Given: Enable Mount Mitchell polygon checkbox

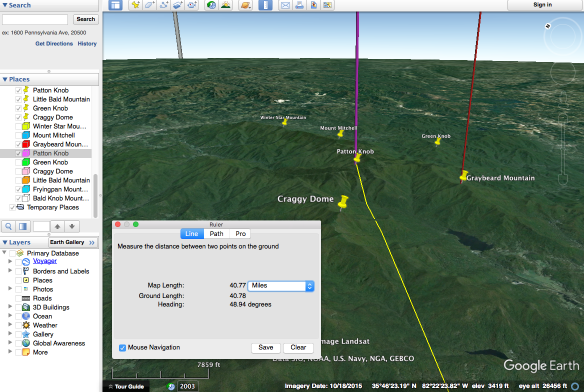Looking at the screenshot, I should pos(18,135).
